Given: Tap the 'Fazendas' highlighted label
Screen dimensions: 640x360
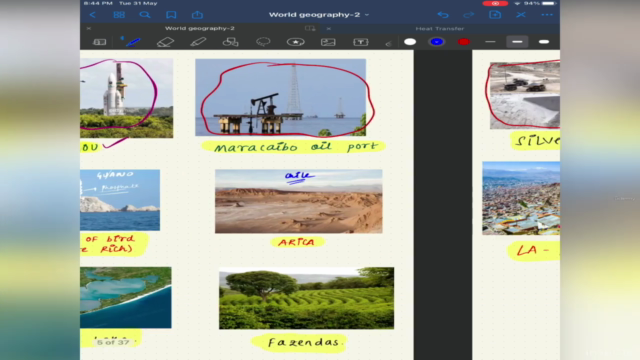Looking at the screenshot, I should pos(300,342).
